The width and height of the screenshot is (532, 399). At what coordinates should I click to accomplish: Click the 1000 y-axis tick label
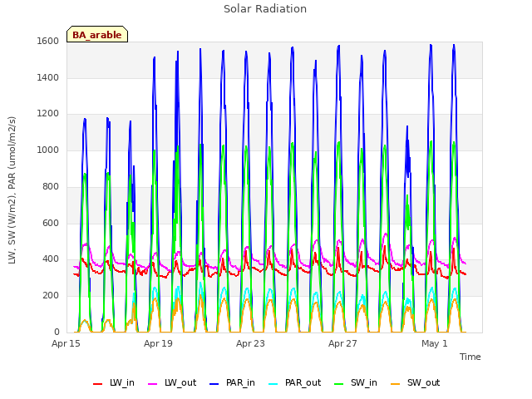point(48,150)
